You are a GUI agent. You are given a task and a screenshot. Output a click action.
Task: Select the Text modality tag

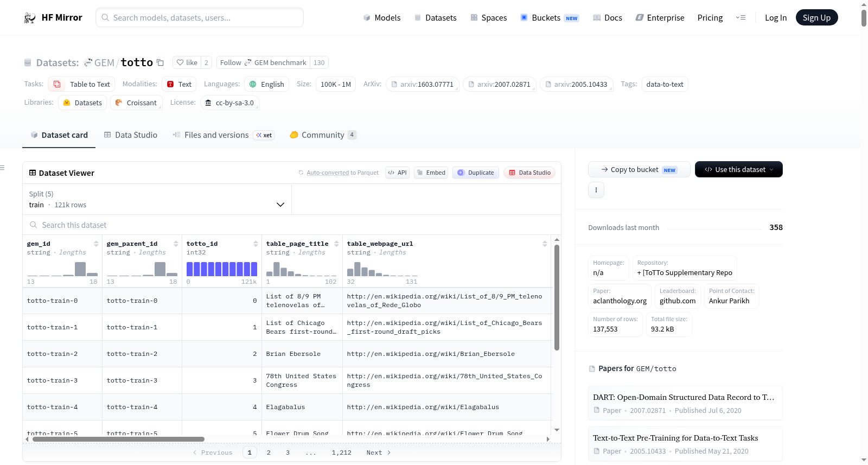[x=179, y=84]
